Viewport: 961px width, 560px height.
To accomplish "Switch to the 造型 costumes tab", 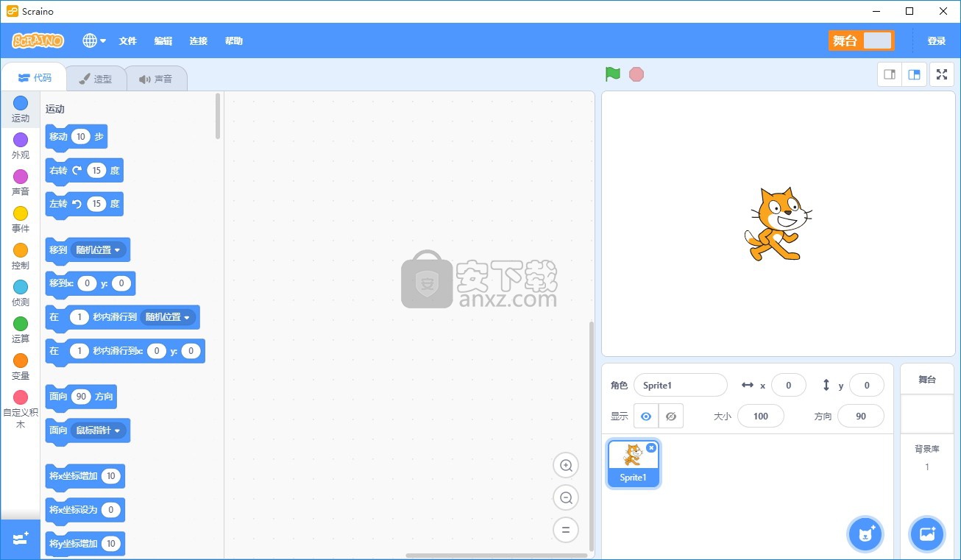I will [x=96, y=79].
